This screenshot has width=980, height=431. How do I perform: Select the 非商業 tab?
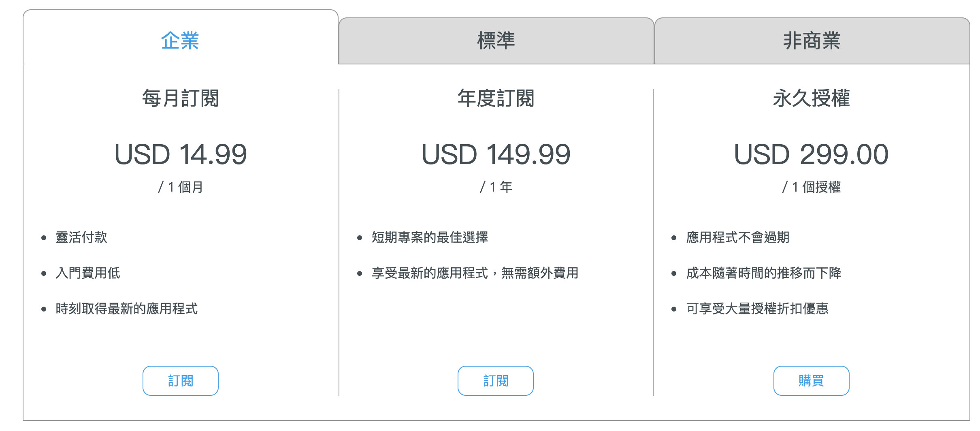click(812, 41)
